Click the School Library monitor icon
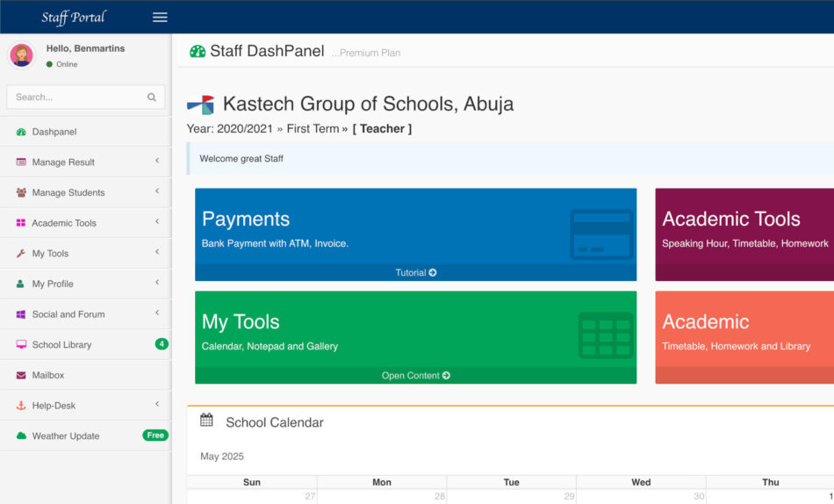This screenshot has height=504, width=834. [x=21, y=345]
